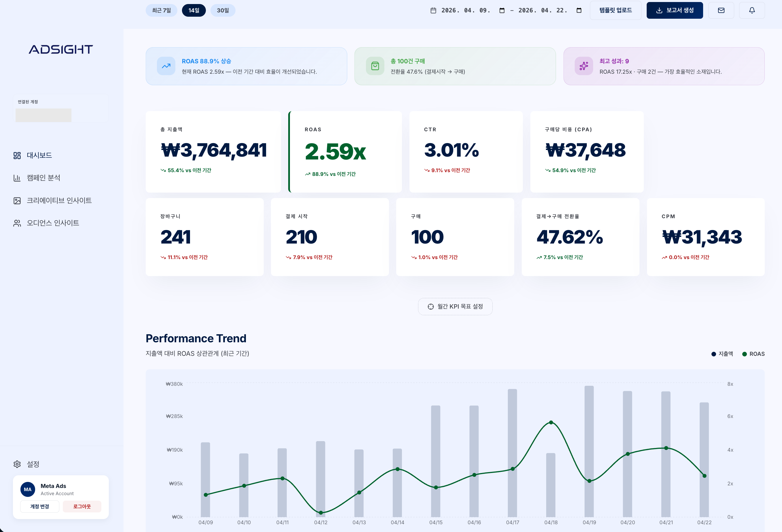Click the 오디언스 인사이트 people icon
This screenshot has width=782, height=532.
[x=17, y=223]
